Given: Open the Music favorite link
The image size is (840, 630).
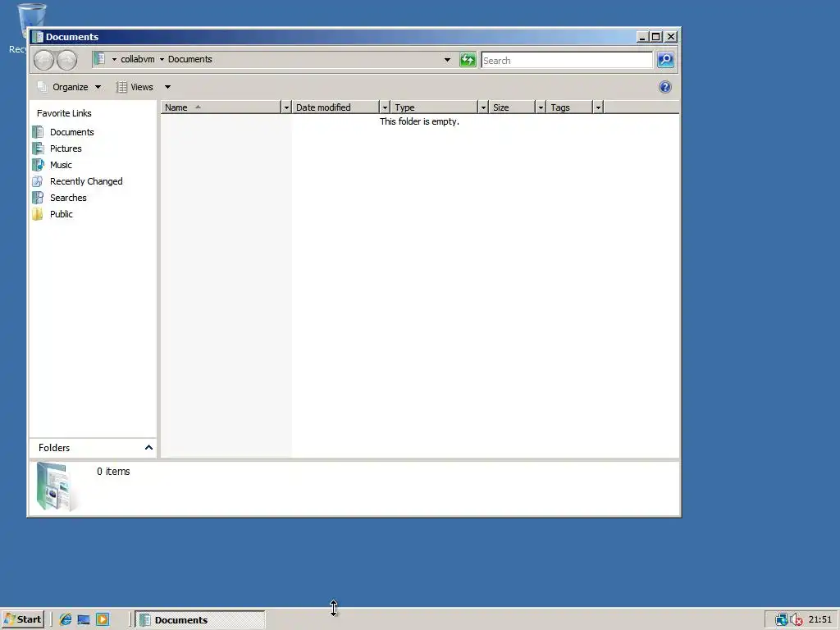Looking at the screenshot, I should click(61, 165).
